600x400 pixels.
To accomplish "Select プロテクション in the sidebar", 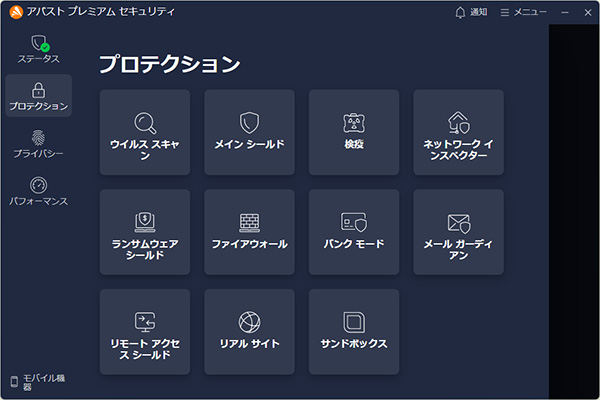I will [39, 96].
